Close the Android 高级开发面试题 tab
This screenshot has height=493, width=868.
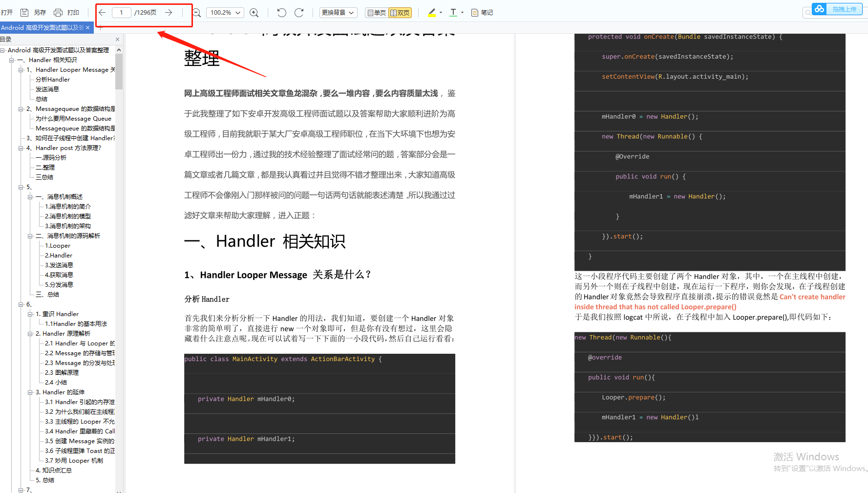[x=88, y=27]
